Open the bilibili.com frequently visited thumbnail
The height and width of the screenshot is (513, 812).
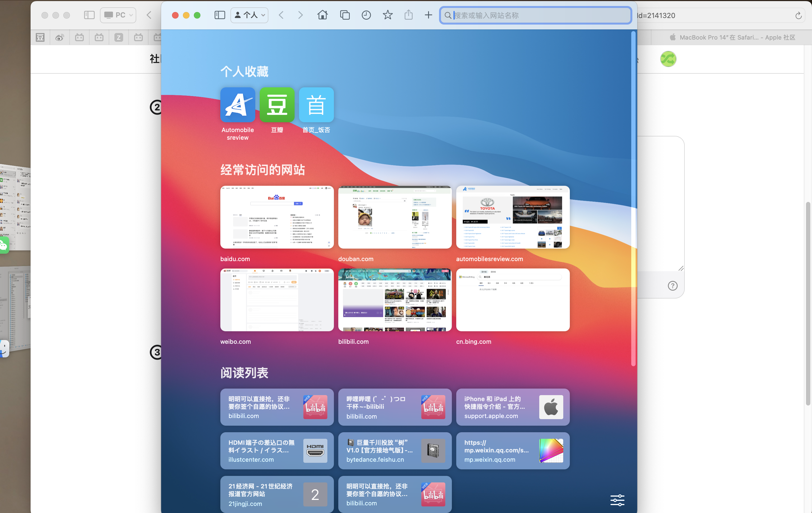tap(395, 300)
